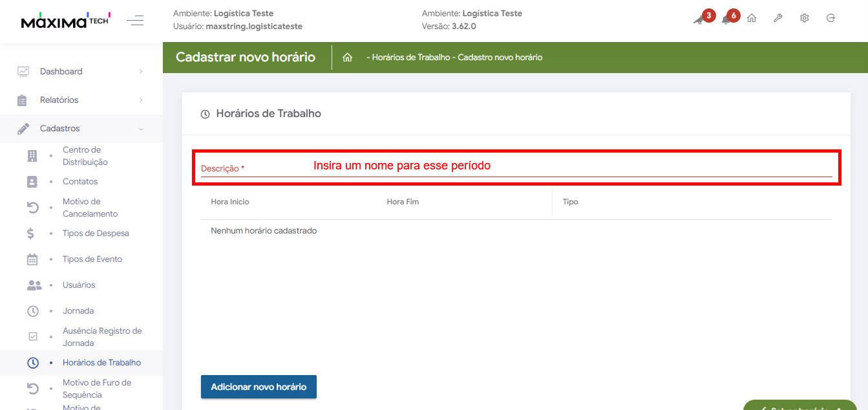Click Cadastro novo horário breadcrumb text

tap(500, 58)
